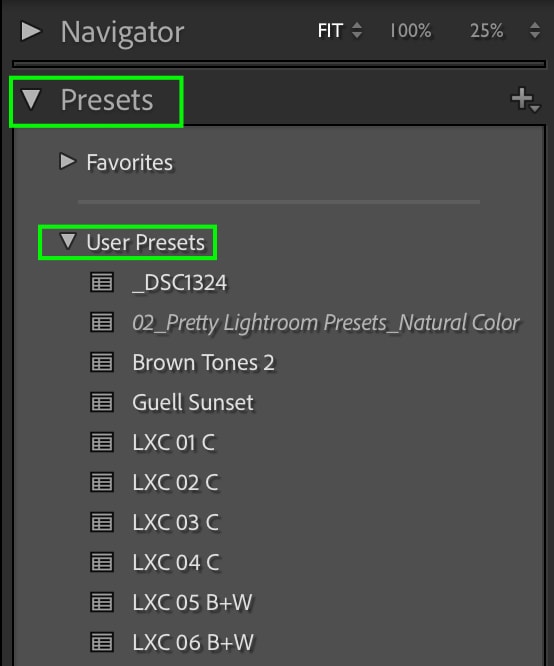Apply the LXC 04 C preset
Image resolution: width=554 pixels, height=666 pixels.
176,562
